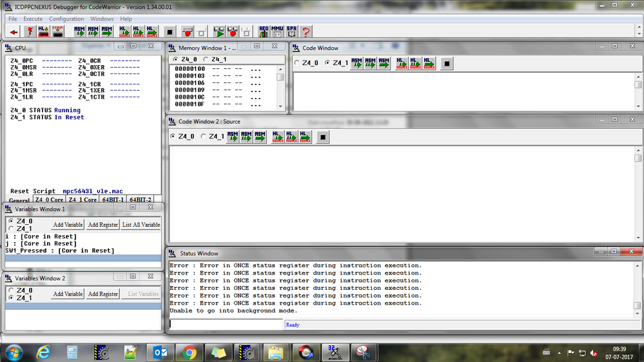Open the Execute menu
644x362 pixels.
click(x=33, y=19)
